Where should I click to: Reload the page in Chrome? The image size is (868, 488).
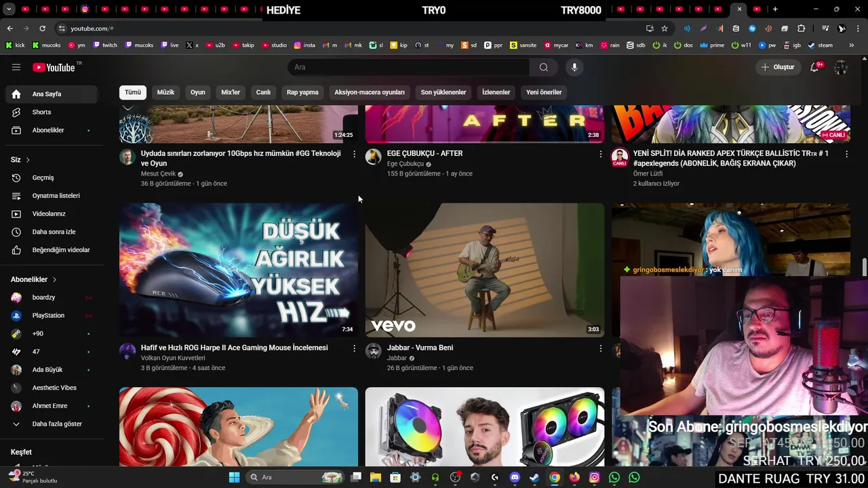tap(42, 28)
